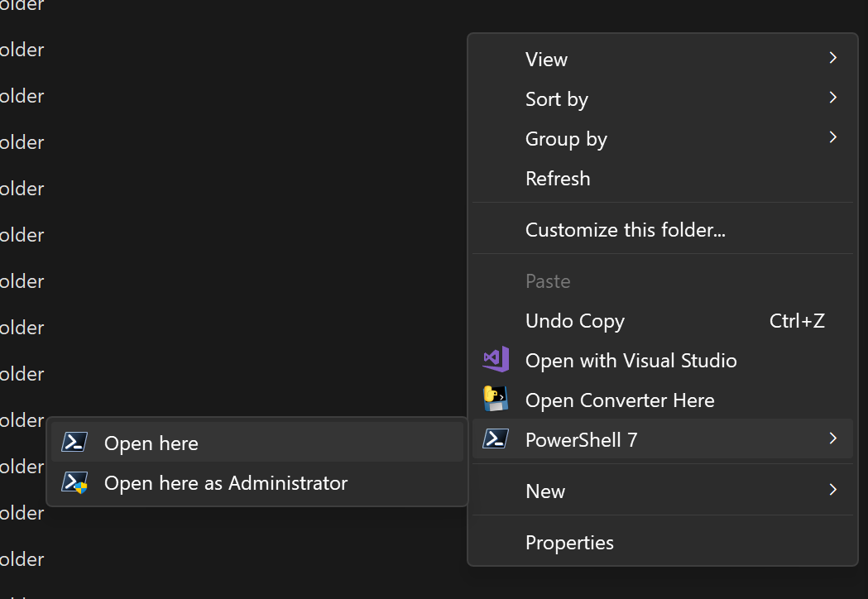Expand the Group by submenu arrow

point(833,137)
